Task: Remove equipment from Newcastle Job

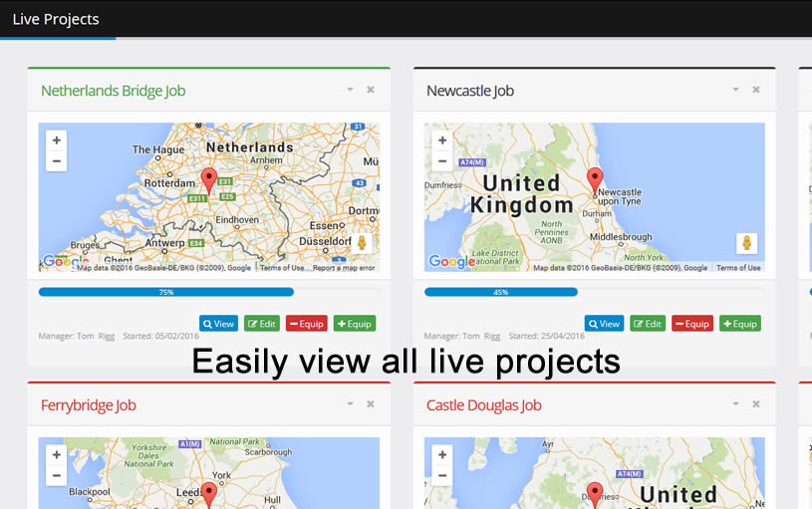Action: [x=692, y=324]
